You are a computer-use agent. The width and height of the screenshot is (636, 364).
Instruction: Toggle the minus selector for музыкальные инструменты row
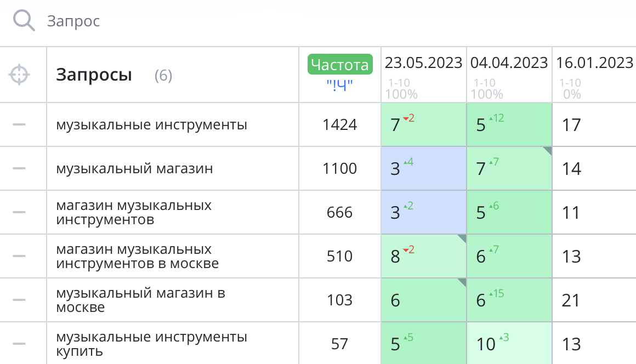coord(19,124)
